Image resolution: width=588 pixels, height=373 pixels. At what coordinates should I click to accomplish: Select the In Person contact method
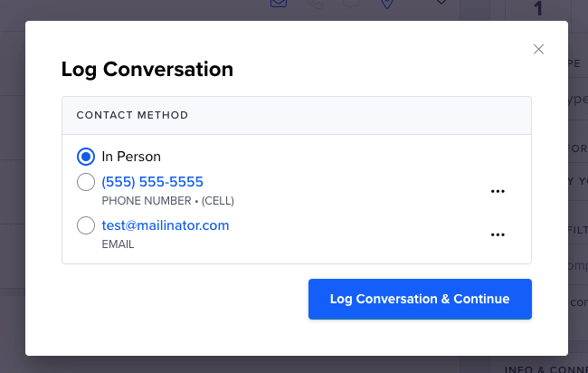pyautogui.click(x=86, y=157)
